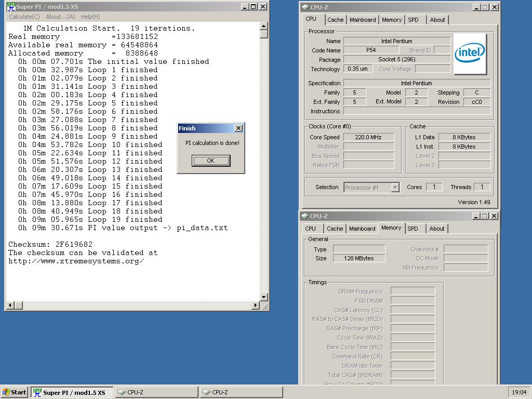Image resolution: width=532 pixels, height=399 pixels.
Task: Click the Threads count field
Action: coord(482,187)
